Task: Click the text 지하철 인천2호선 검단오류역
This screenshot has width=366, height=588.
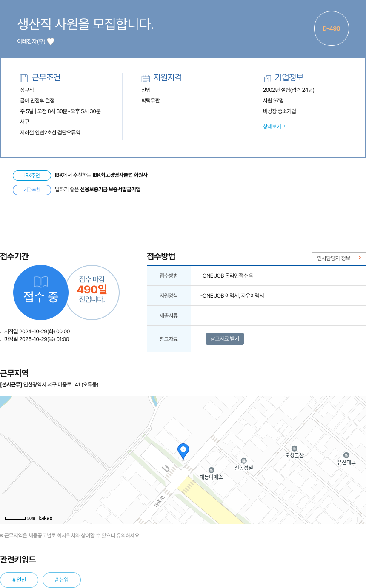Action: 50,132
